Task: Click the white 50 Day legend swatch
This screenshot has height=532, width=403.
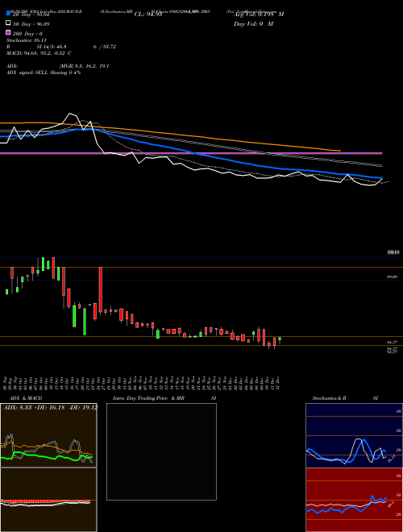Action: [8, 23]
